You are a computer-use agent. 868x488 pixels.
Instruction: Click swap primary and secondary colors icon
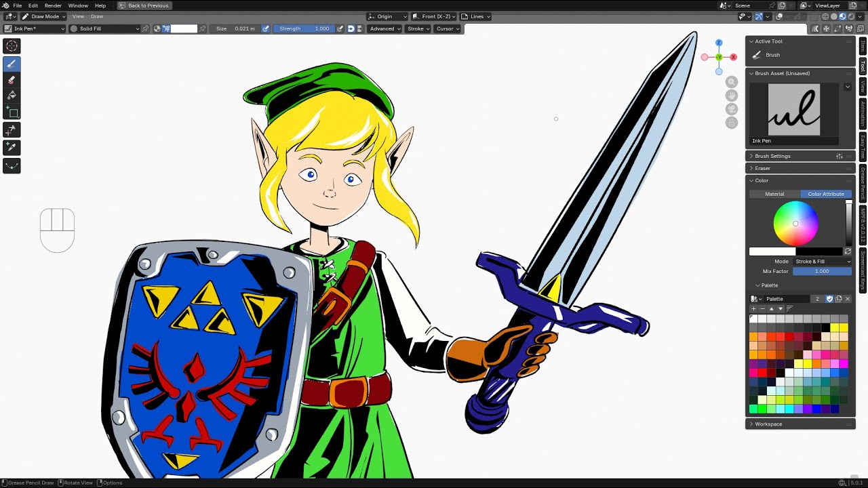tap(848, 251)
